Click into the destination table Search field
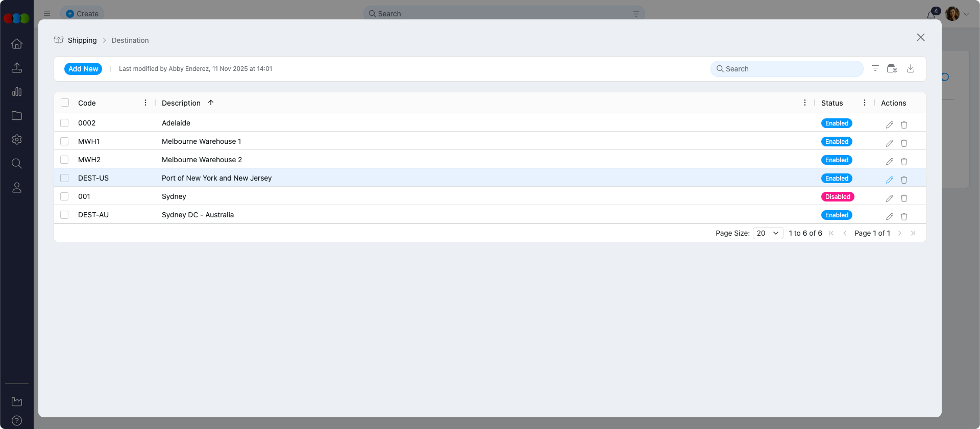The width and height of the screenshot is (980, 429). (791, 69)
